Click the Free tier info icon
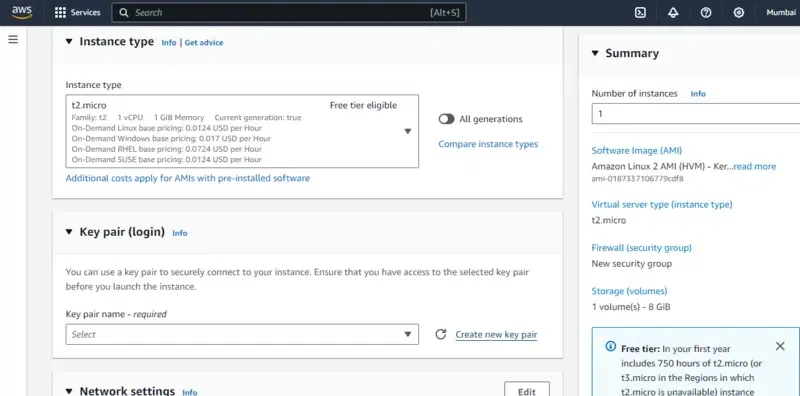800x396 pixels. coord(610,346)
